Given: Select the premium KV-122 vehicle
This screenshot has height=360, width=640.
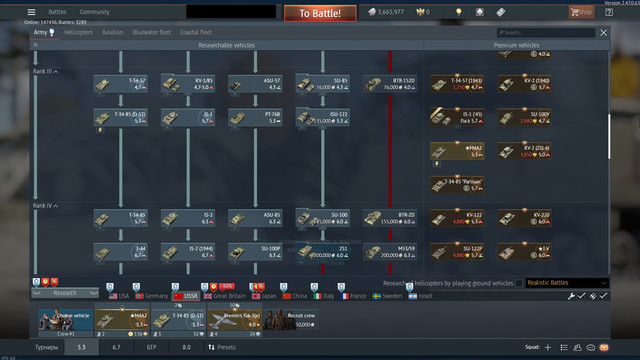Looking at the screenshot, I should (x=457, y=218).
